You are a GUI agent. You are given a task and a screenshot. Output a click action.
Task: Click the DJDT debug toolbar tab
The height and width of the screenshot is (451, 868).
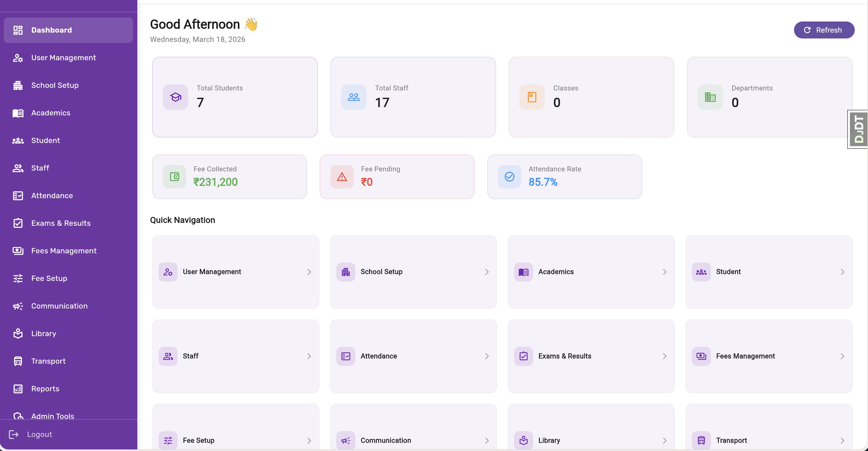click(858, 129)
